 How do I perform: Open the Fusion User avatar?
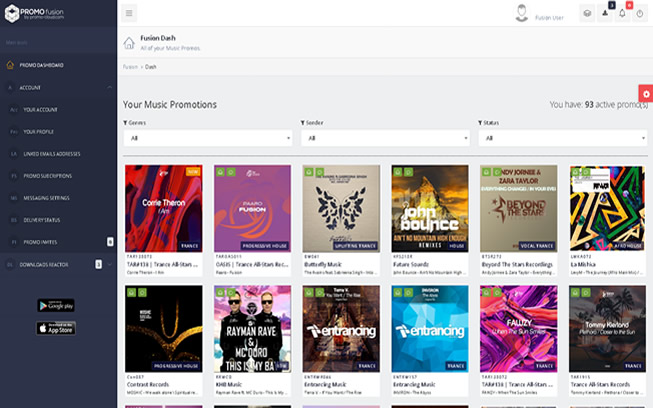[x=521, y=13]
